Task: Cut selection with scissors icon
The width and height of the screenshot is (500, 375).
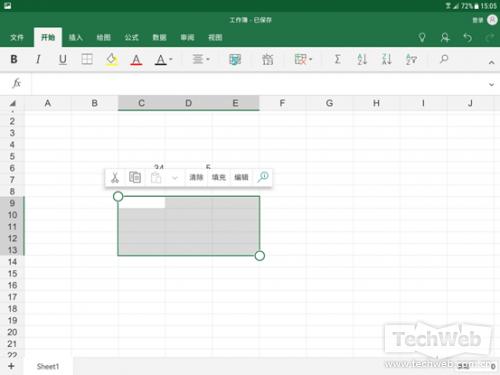Action: [115, 177]
